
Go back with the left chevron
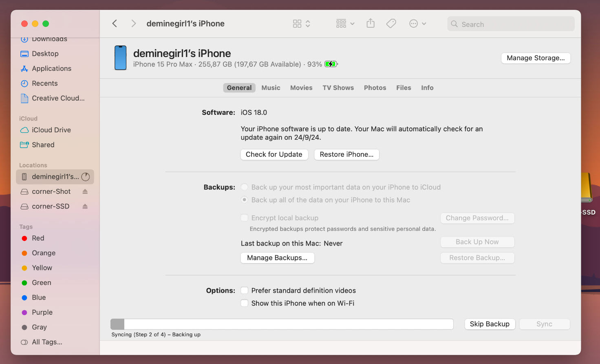pos(115,24)
